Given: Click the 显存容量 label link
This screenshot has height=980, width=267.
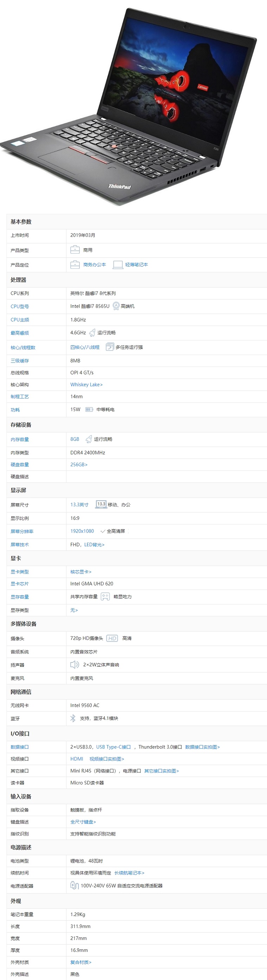Looking at the screenshot, I should pos(20,597).
